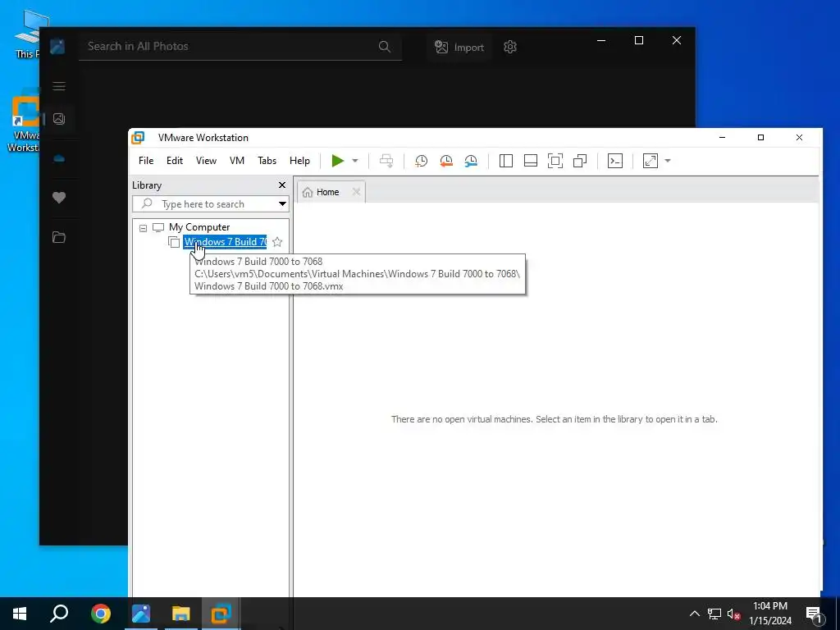Open the Windows Start menu
This screenshot has height=630, width=840.
pyautogui.click(x=20, y=614)
